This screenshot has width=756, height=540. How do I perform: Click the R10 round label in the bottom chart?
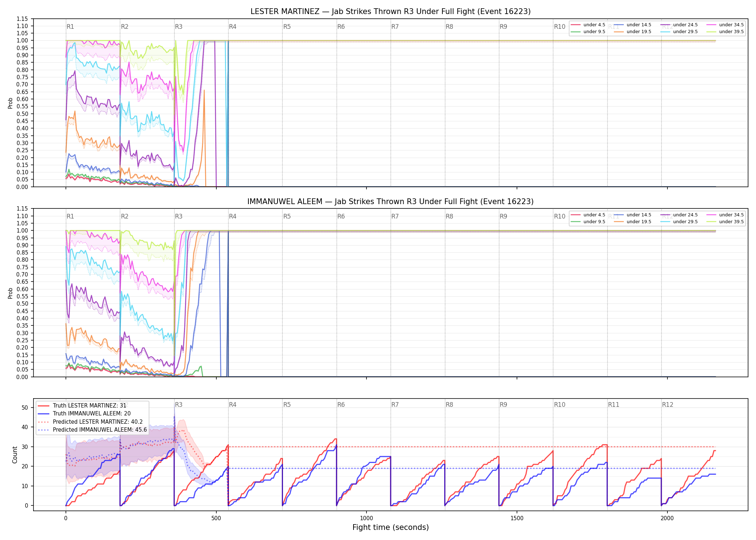click(559, 405)
